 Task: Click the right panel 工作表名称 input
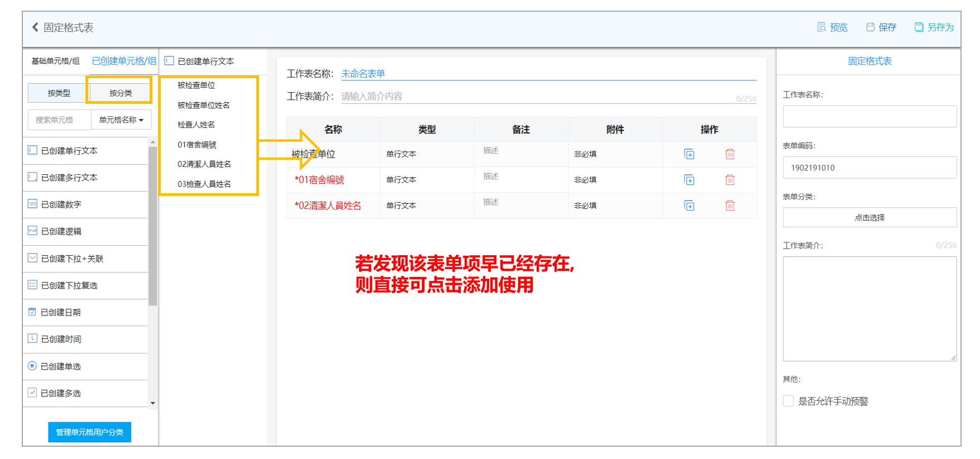click(869, 116)
